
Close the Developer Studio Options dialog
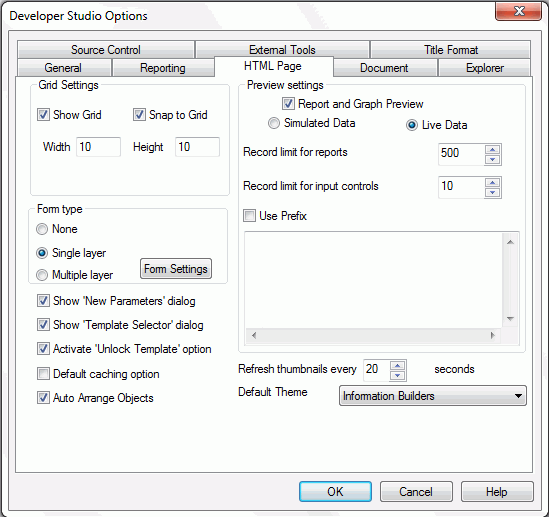[x=519, y=11]
